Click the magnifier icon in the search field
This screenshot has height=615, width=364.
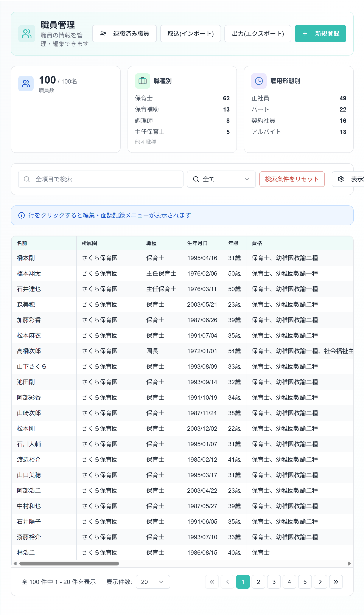27,179
